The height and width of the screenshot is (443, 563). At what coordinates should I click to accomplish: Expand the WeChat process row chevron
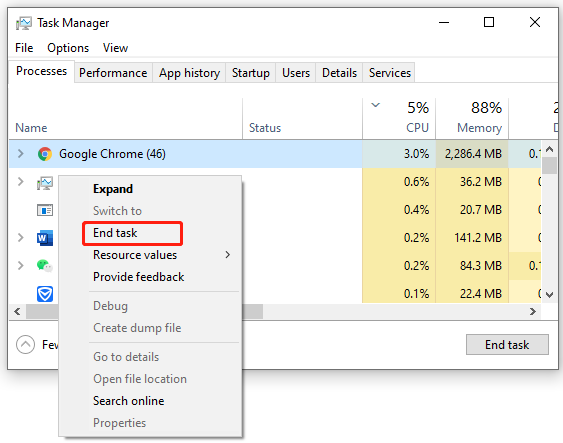21,265
